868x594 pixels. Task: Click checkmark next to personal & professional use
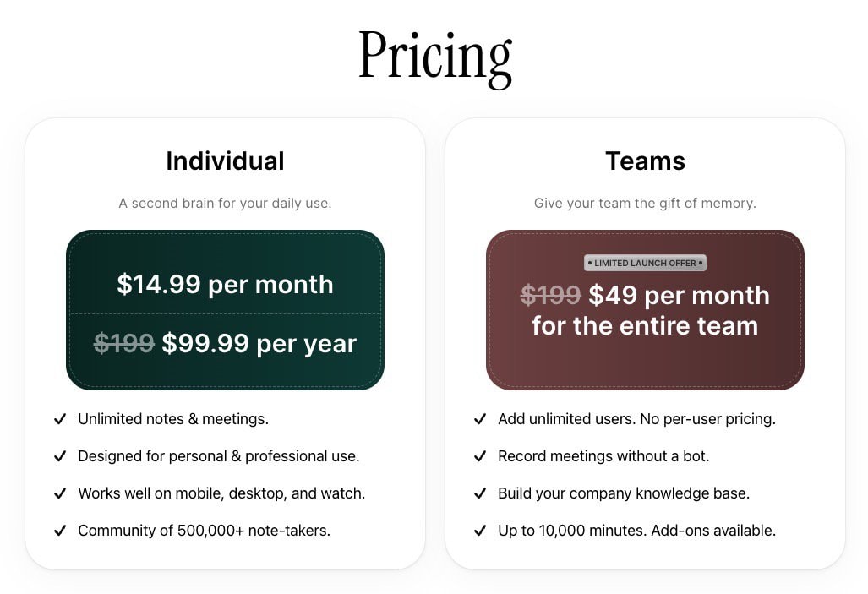(x=60, y=456)
